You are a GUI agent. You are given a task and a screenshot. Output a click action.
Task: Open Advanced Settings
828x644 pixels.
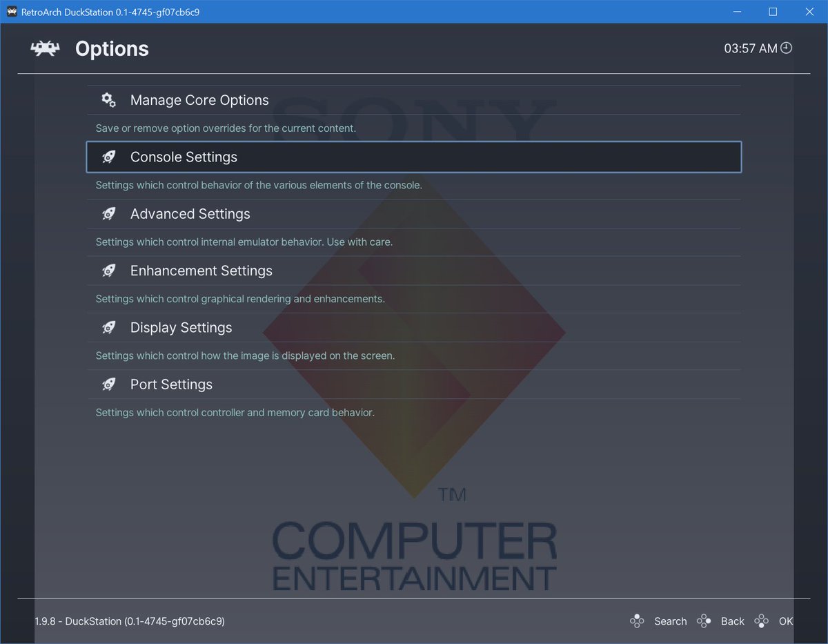pos(190,213)
